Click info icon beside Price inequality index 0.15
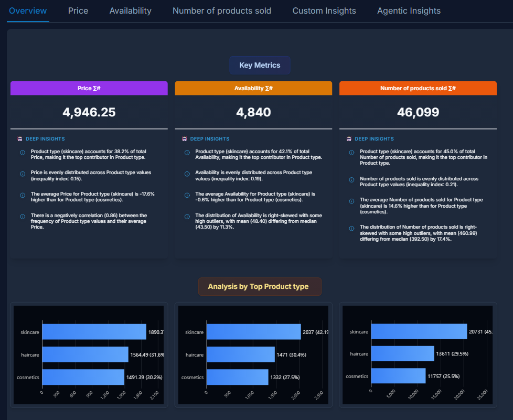 (23, 174)
